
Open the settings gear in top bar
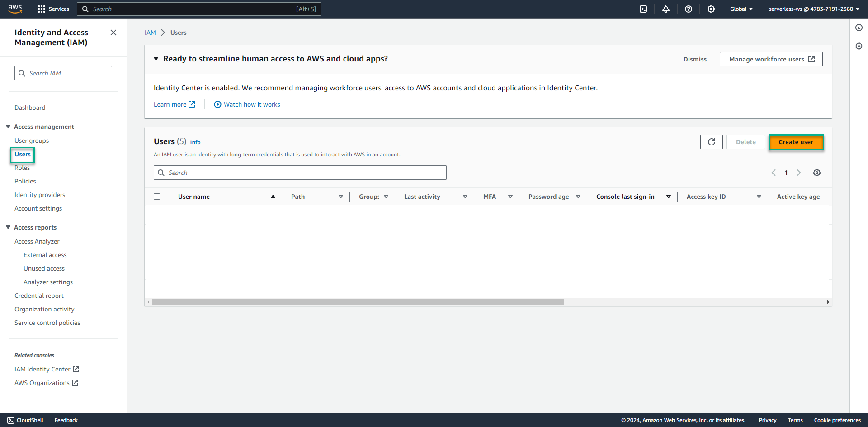(x=711, y=9)
